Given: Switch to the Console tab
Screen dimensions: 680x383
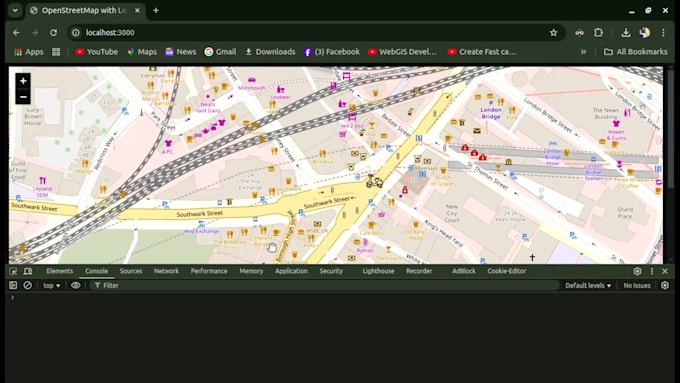Looking at the screenshot, I should click(96, 271).
